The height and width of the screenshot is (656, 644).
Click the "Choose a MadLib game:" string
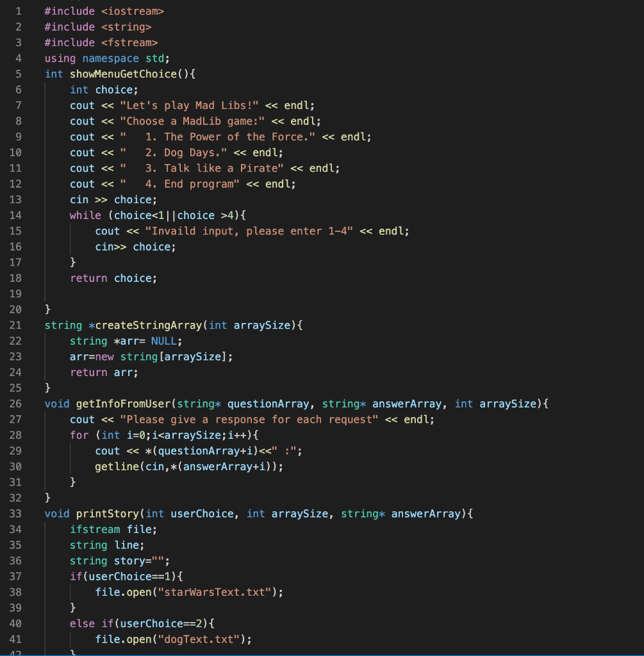(192, 121)
